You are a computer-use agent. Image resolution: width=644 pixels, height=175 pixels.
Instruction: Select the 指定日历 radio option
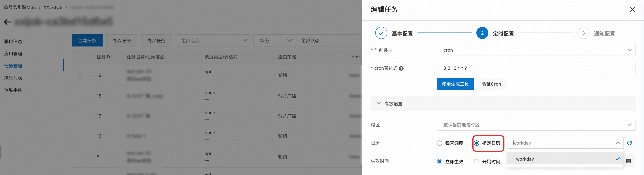tap(477, 143)
